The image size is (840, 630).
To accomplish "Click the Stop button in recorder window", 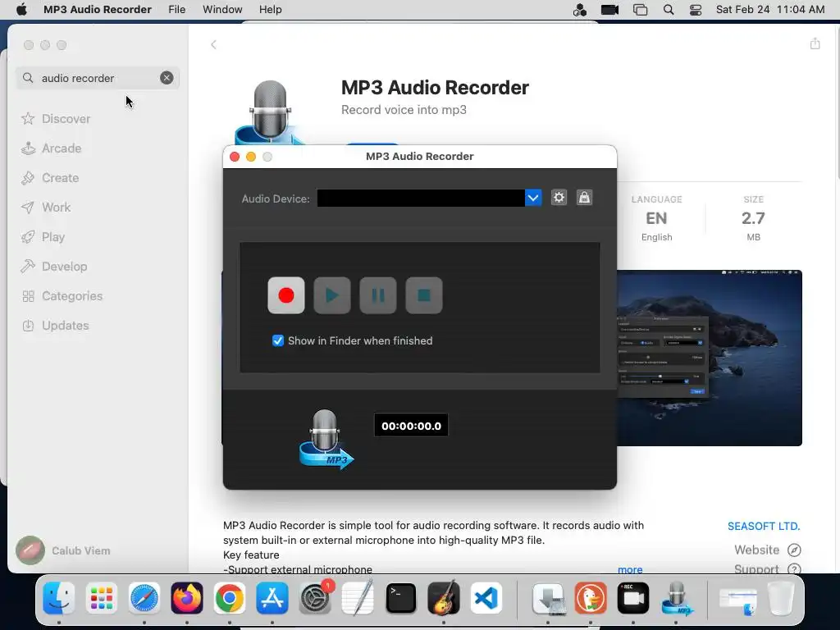I will tap(424, 295).
